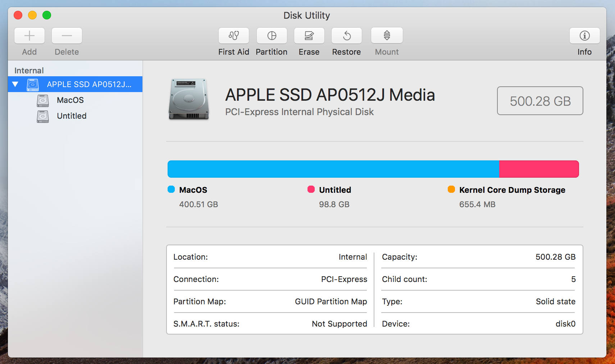The height and width of the screenshot is (364, 615).
Task: Click the Restore arrow icon
Action: point(347,36)
